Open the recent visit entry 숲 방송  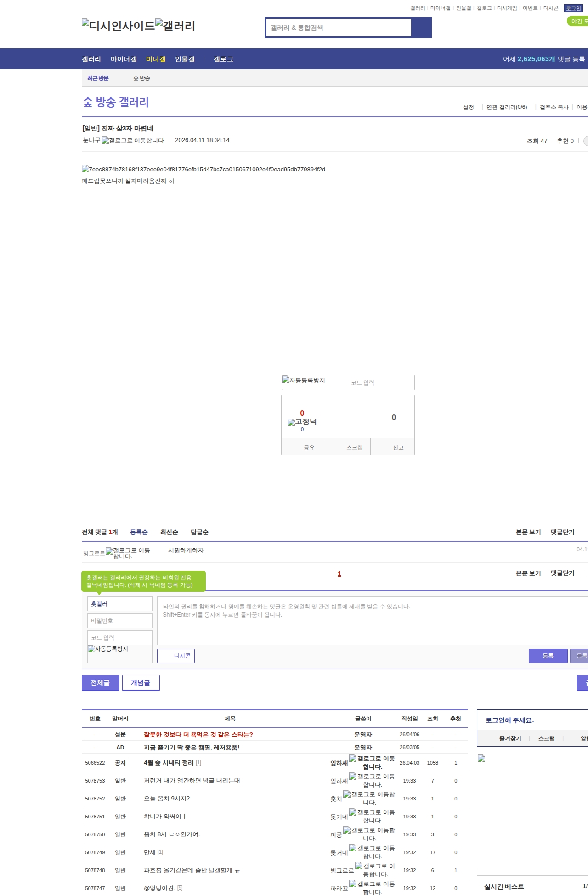point(141,78)
